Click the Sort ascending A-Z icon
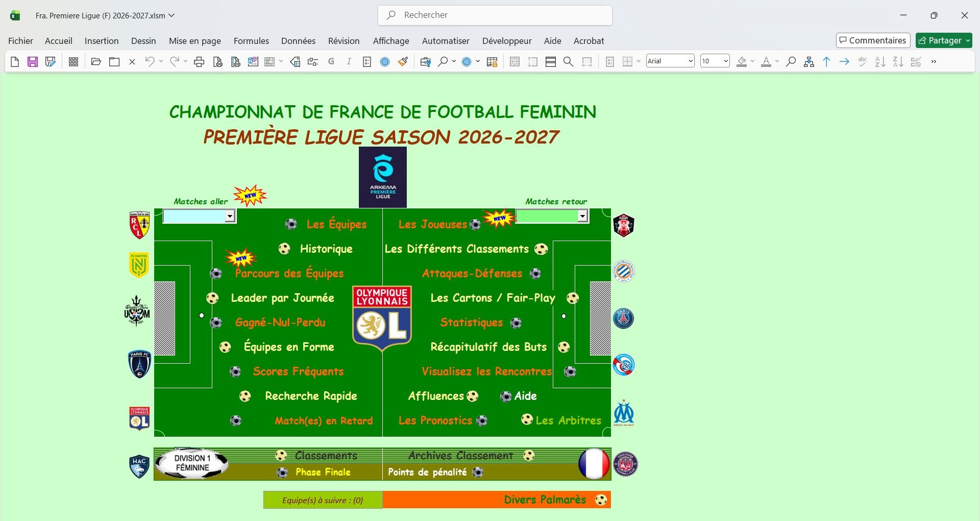Image resolution: width=980 pixels, height=521 pixels. 880,62
